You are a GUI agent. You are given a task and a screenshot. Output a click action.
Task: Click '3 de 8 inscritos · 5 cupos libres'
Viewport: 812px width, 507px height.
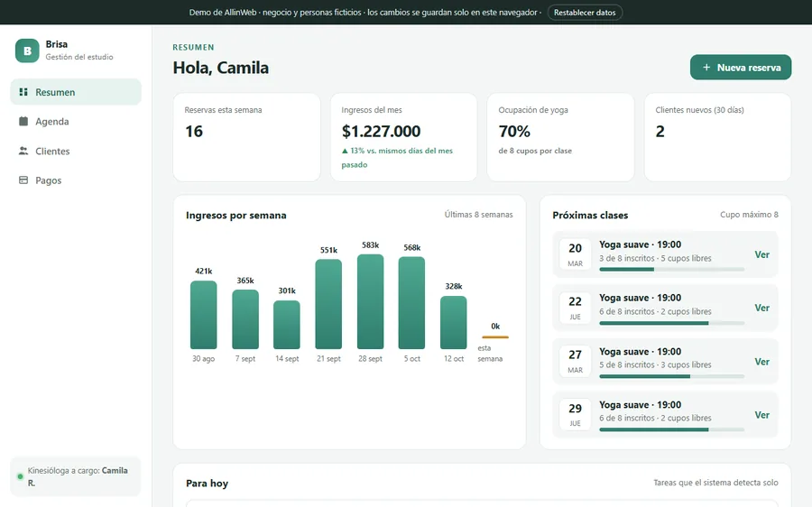(655, 258)
